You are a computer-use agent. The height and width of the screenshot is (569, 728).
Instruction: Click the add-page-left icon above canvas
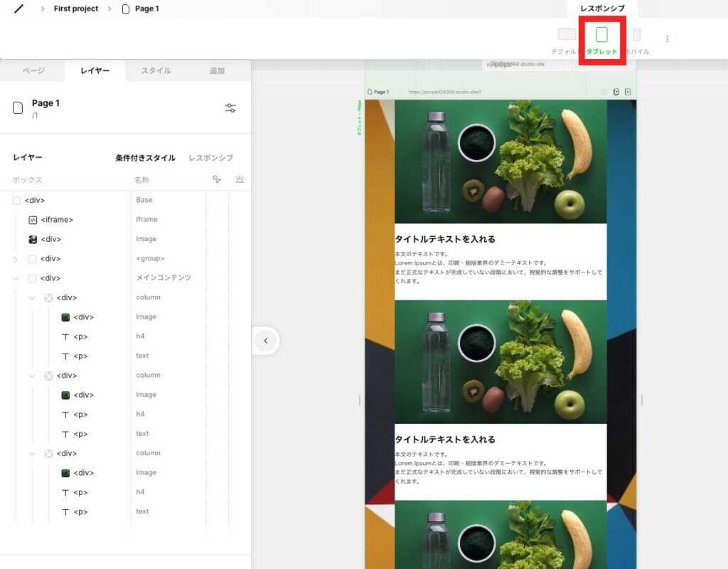(616, 92)
